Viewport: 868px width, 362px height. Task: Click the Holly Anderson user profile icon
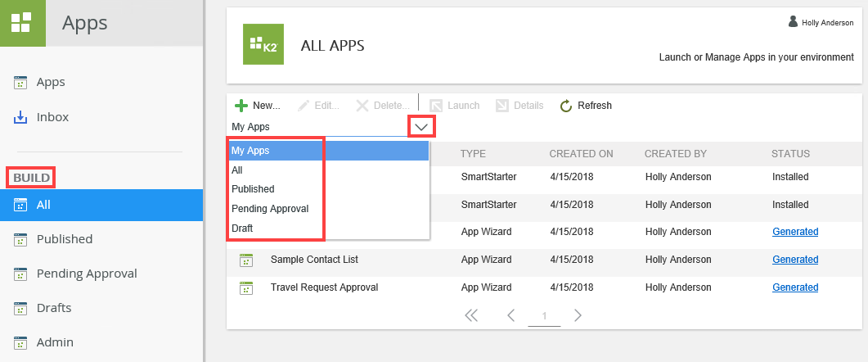793,22
